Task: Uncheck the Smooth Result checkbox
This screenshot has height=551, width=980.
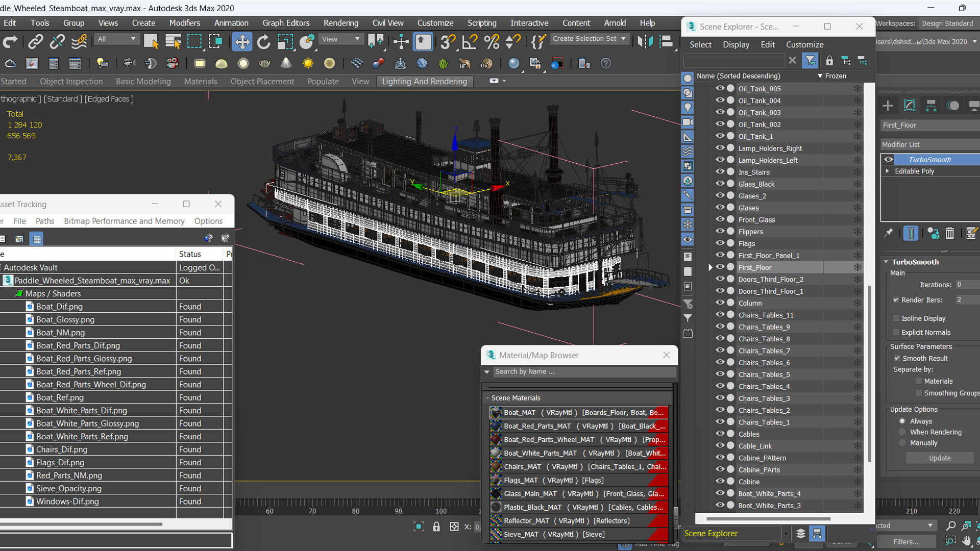Action: 897,359
